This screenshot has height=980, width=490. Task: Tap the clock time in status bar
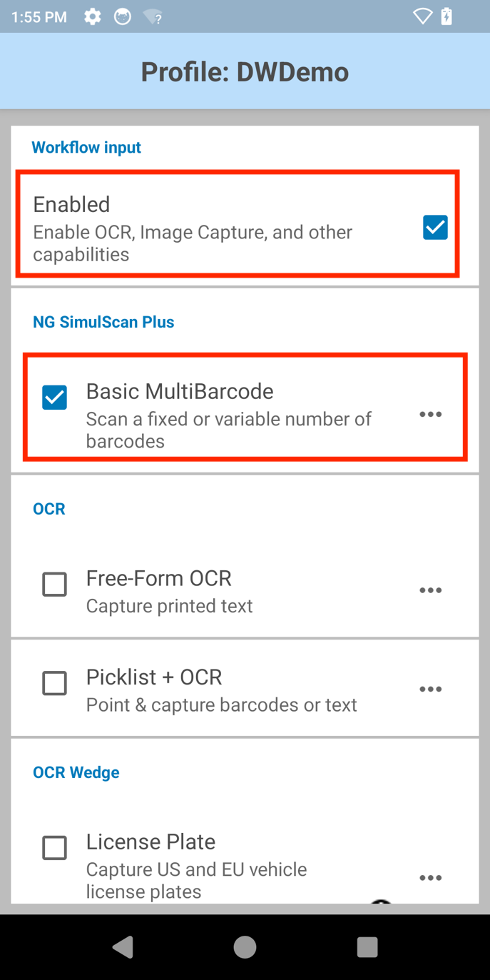(39, 17)
